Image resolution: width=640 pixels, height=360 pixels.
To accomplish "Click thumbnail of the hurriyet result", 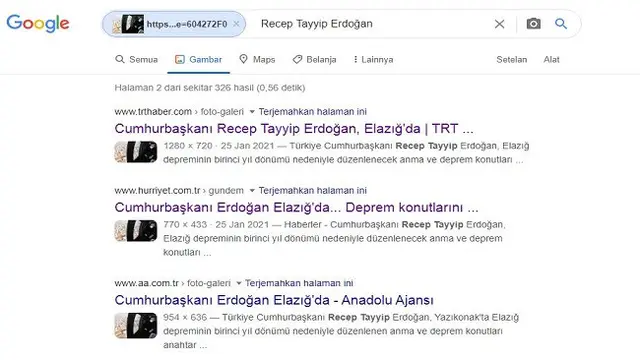I will coord(136,231).
